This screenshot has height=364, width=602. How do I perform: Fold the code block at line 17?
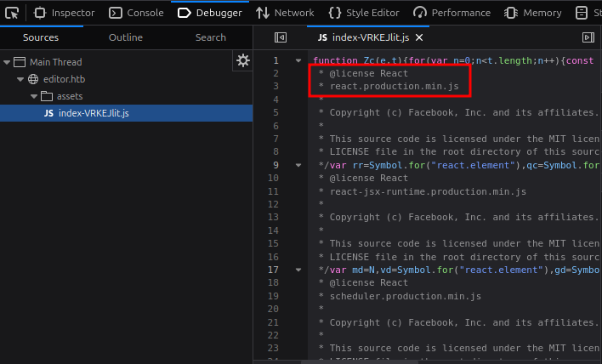pos(298,270)
